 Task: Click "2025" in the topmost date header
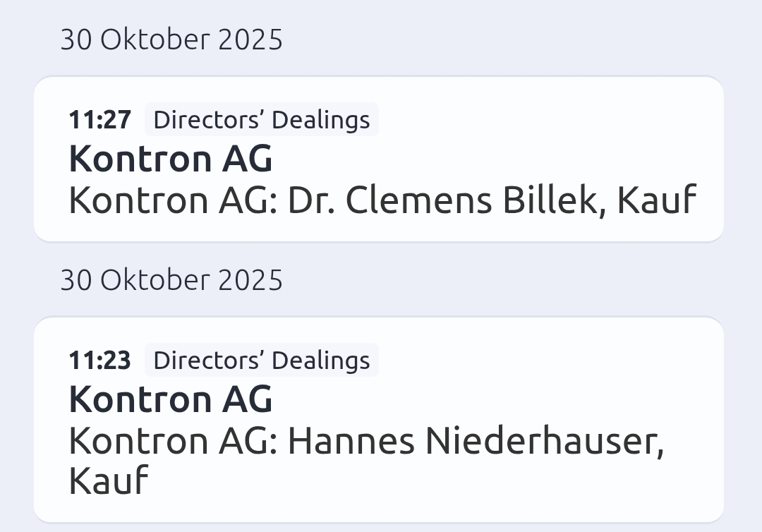pos(250,40)
